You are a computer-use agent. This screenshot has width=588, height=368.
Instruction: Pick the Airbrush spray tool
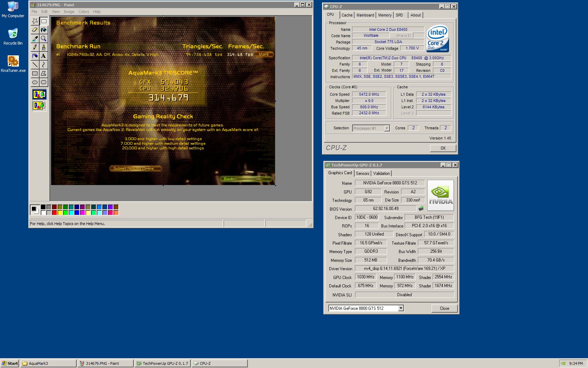35,56
